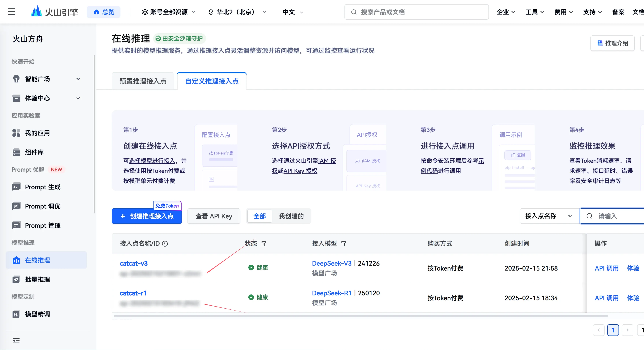Collapse the sidebar with bottom icon
Viewport: 644px width, 350px height.
pyautogui.click(x=16, y=340)
